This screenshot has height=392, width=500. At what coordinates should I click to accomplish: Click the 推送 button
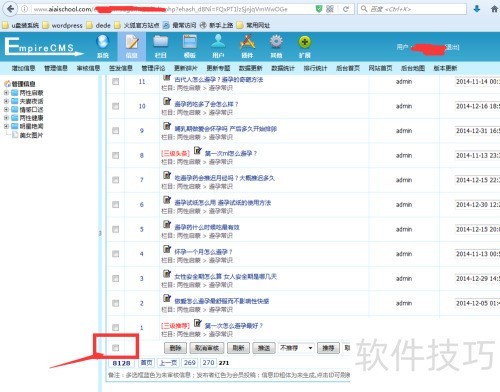(x=264, y=348)
